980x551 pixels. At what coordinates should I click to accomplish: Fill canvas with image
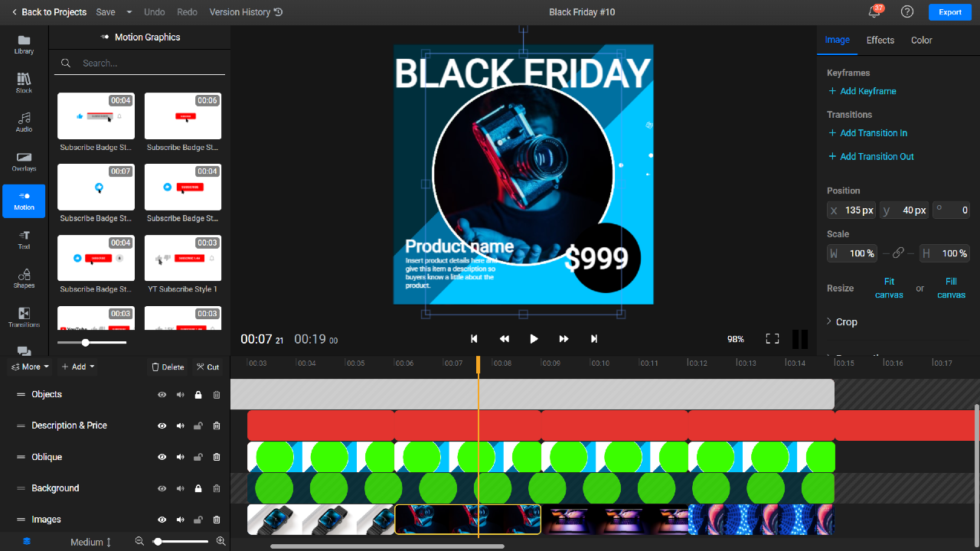951,289
